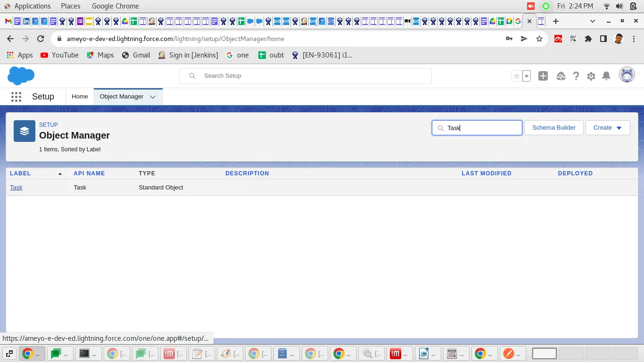Open Salesforce Help question mark icon
644x362 pixels.
point(576,76)
